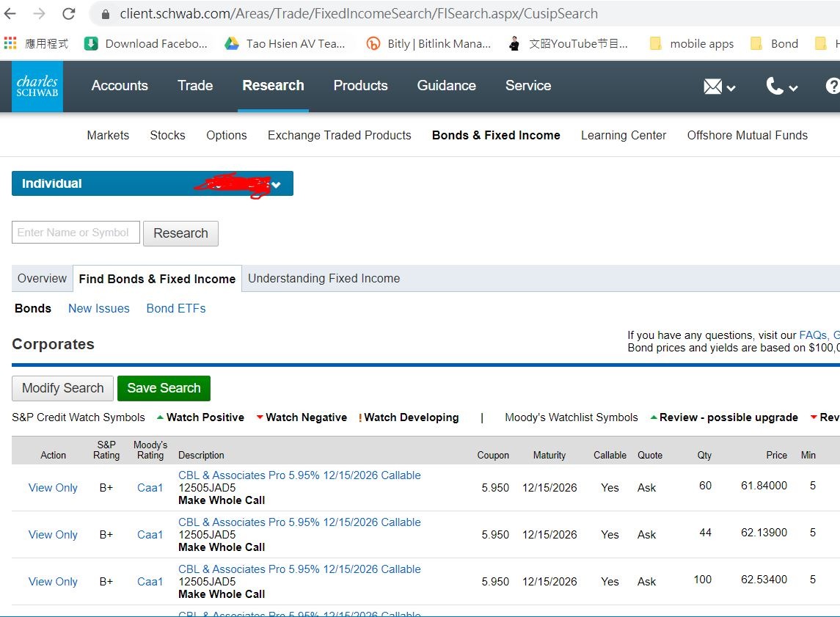840x617 pixels.
Task: Go to Options research section
Action: point(227,136)
